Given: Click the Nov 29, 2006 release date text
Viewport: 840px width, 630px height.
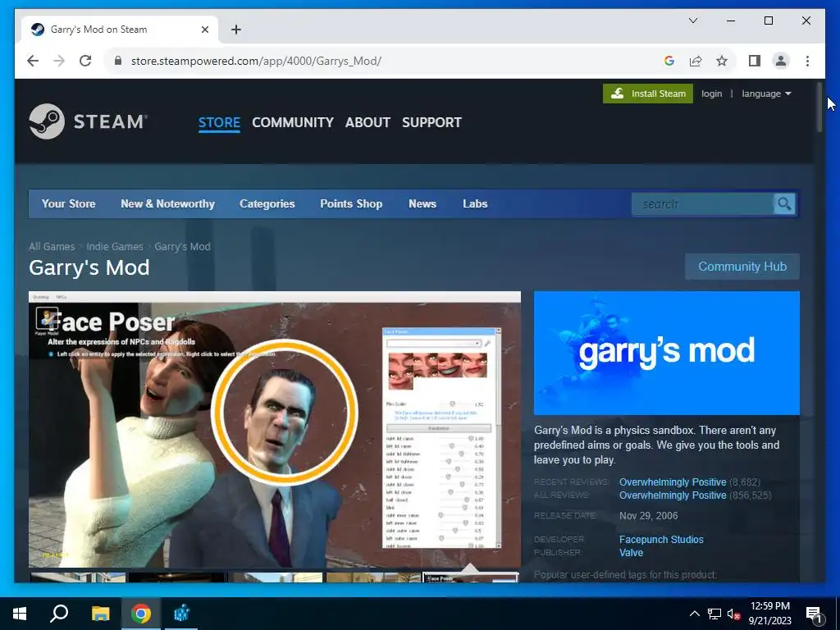Looking at the screenshot, I should coord(648,515).
